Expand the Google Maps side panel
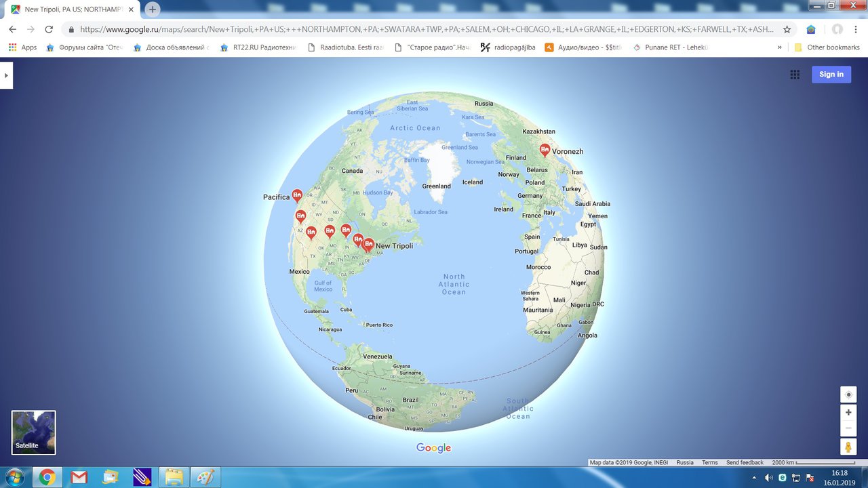868x488 pixels. point(7,75)
